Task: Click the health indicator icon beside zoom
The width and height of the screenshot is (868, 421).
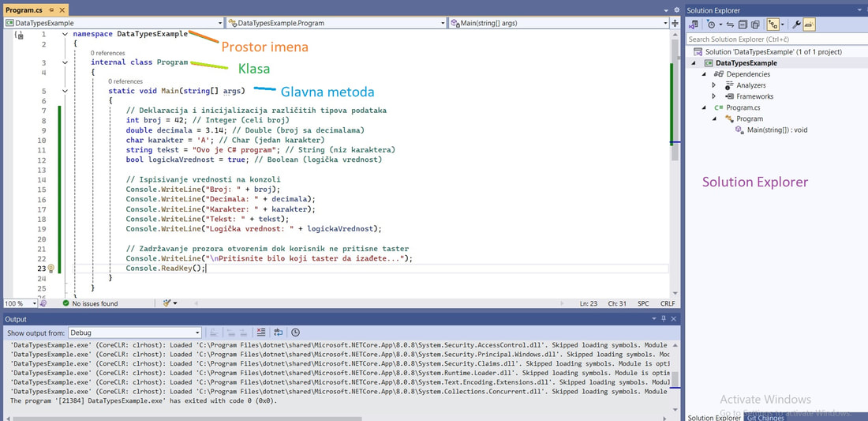Action: tap(43, 303)
